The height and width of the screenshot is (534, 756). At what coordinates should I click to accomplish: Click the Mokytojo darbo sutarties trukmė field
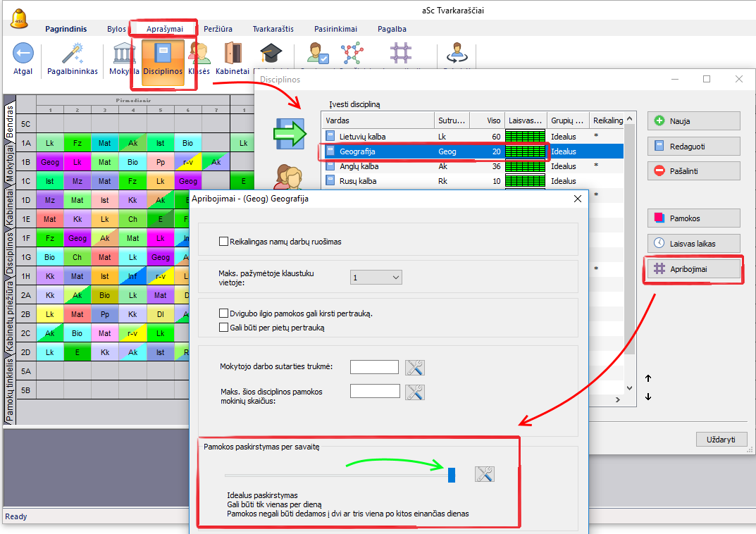tap(375, 367)
